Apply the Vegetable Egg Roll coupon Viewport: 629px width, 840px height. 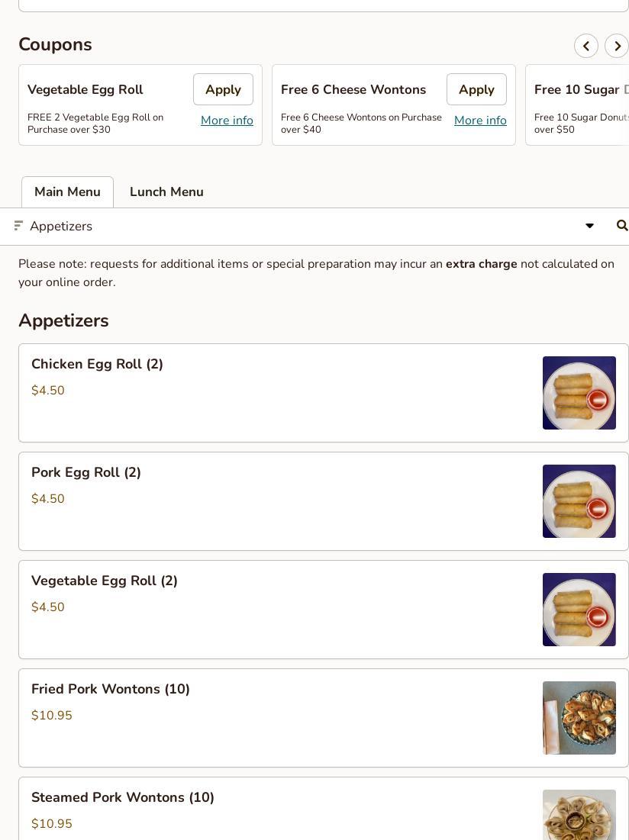point(223,89)
